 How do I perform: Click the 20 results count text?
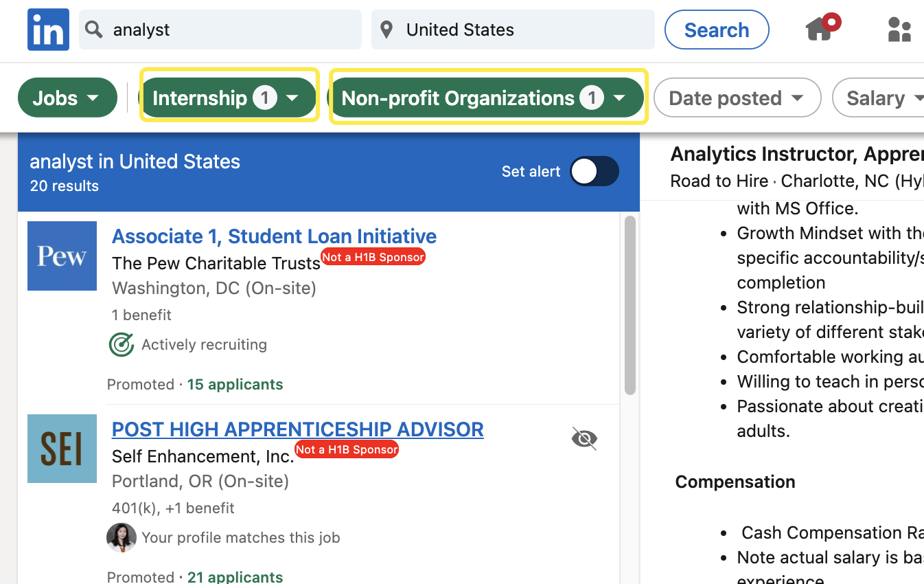(x=65, y=186)
